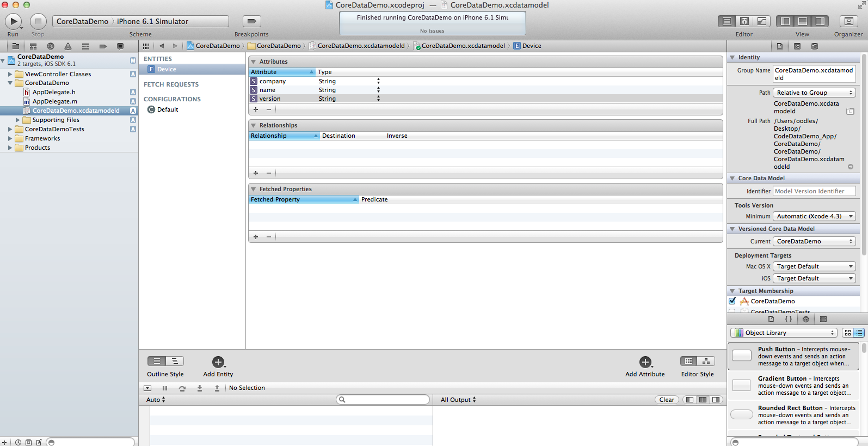Image resolution: width=868 pixels, height=446 pixels.
Task: Click the debug console search field
Action: (x=383, y=400)
